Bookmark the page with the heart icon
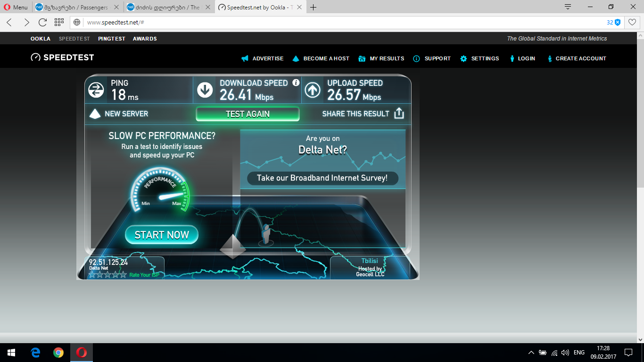Screen dimensions: 644x362 632,22
